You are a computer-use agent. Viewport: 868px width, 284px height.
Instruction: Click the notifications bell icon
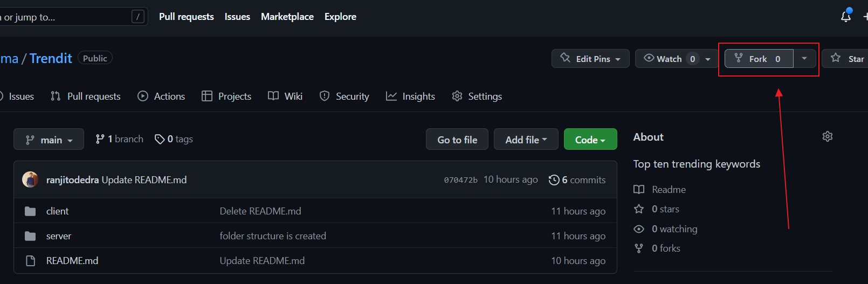[845, 17]
